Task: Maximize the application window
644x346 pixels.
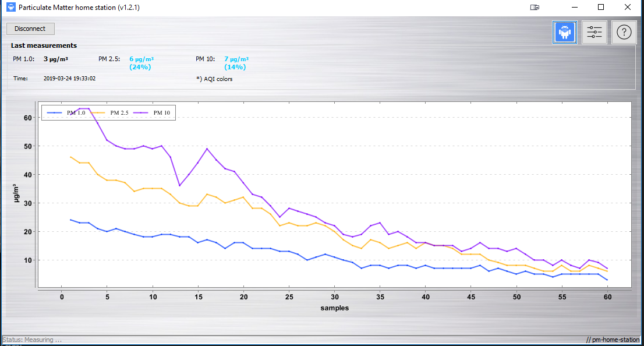Action: 601,8
